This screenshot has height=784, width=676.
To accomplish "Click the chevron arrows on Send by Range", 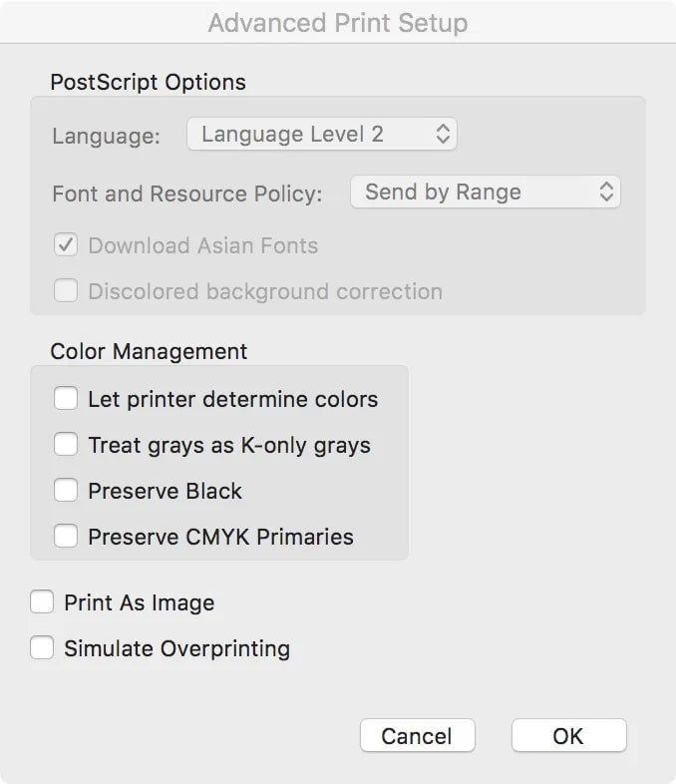I will tap(606, 192).
